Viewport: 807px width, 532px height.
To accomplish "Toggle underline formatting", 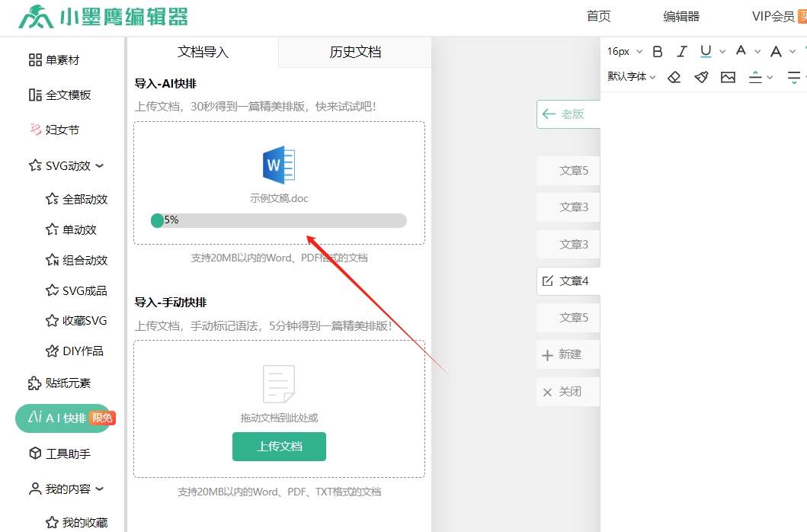I will click(706, 52).
